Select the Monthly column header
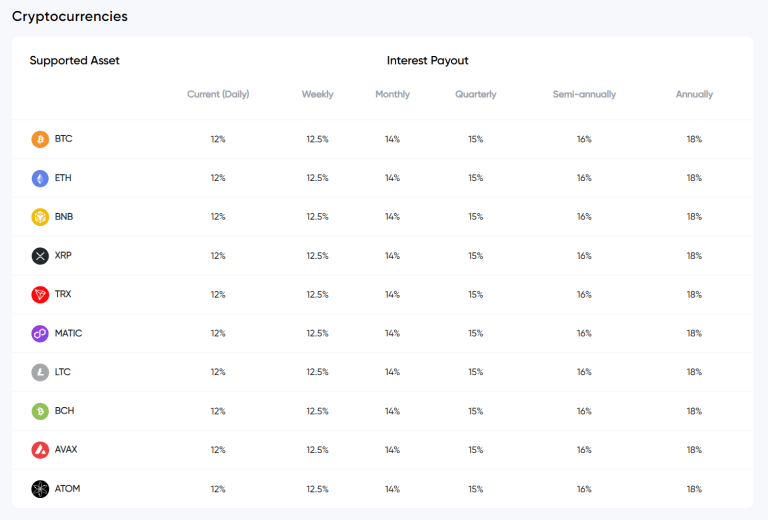Screen dimensions: 768x520 pos(392,94)
